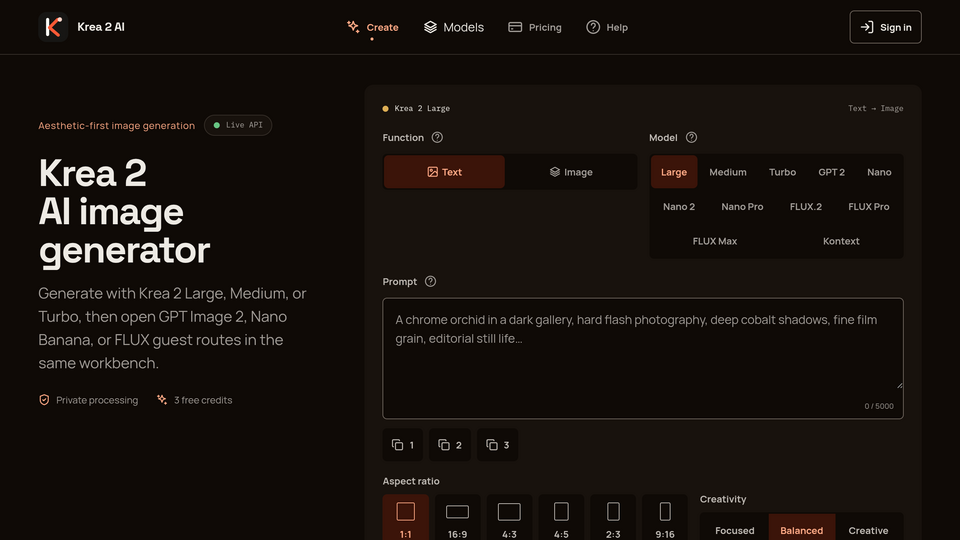The width and height of the screenshot is (960, 540).
Task: Click the Live API status badge
Action: pyautogui.click(x=238, y=126)
